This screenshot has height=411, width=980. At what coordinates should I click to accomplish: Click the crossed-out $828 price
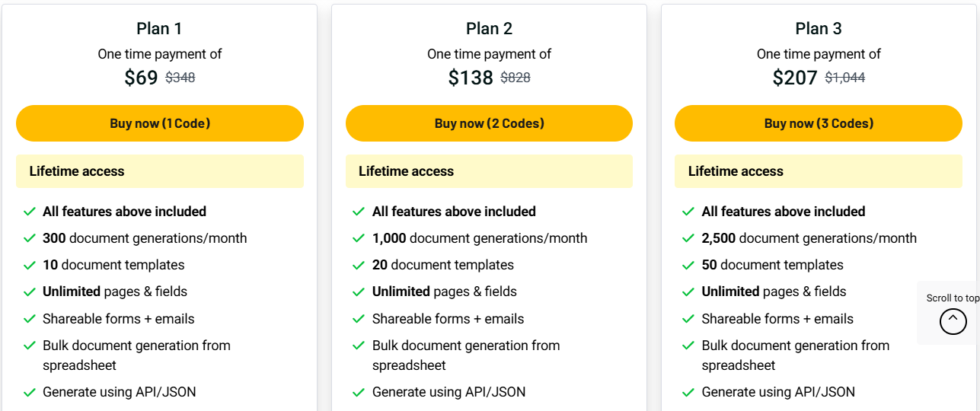coord(516,78)
